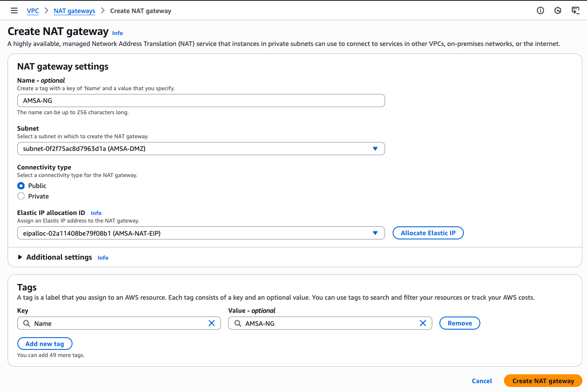Click the search icon in tag Key field

pyautogui.click(x=27, y=323)
